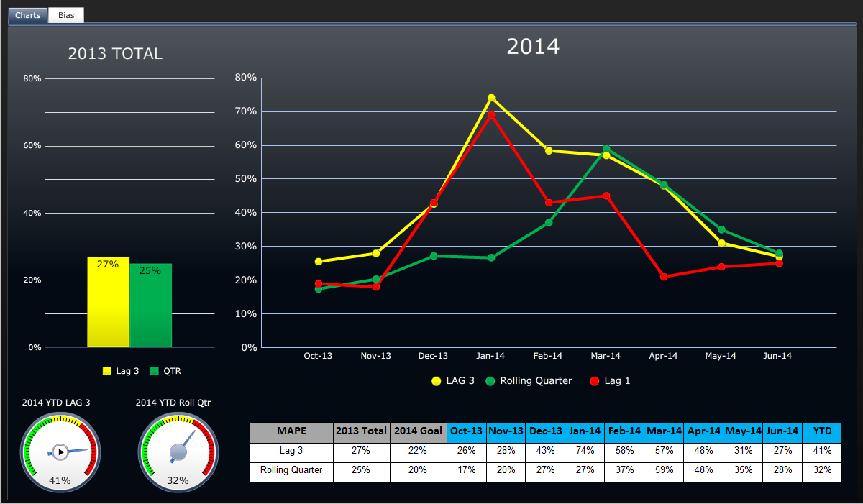Image resolution: width=863 pixels, height=504 pixels.
Task: Select the 74% Jan-14 peak data point
Action: pos(491,98)
